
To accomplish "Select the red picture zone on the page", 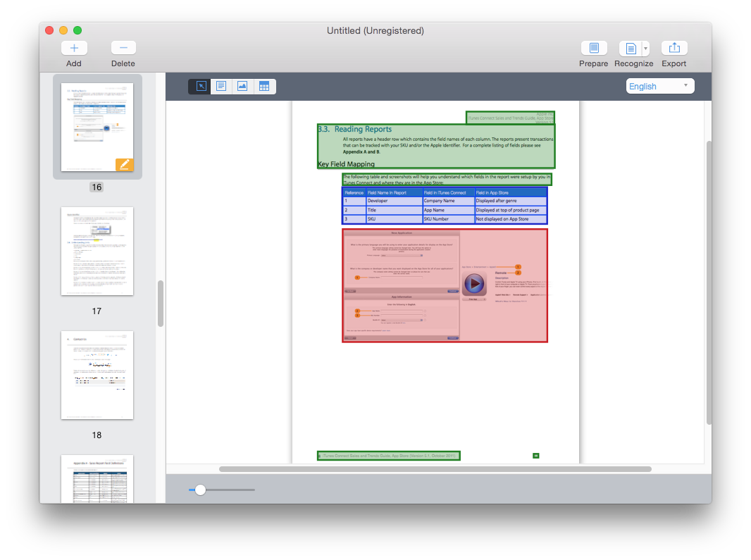I will (445, 285).
